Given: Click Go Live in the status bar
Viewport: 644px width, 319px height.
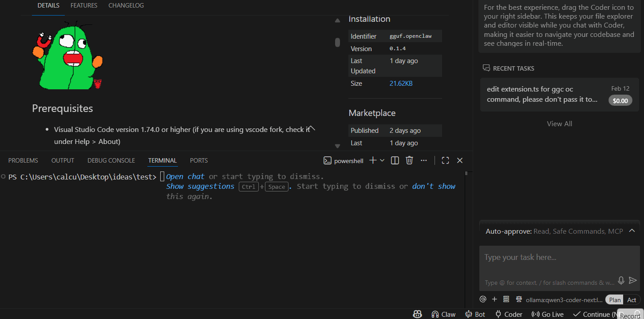Looking at the screenshot, I should (x=547, y=314).
